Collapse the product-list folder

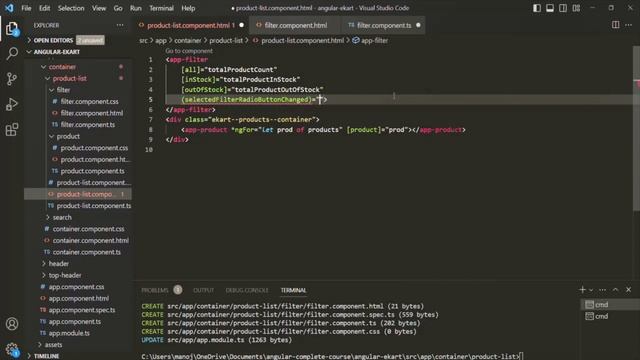(x=69, y=78)
